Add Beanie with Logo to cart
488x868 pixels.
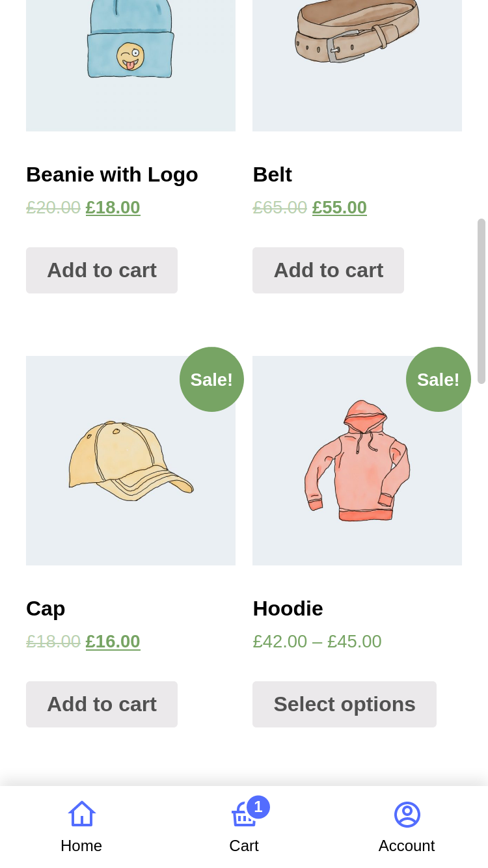(102, 270)
